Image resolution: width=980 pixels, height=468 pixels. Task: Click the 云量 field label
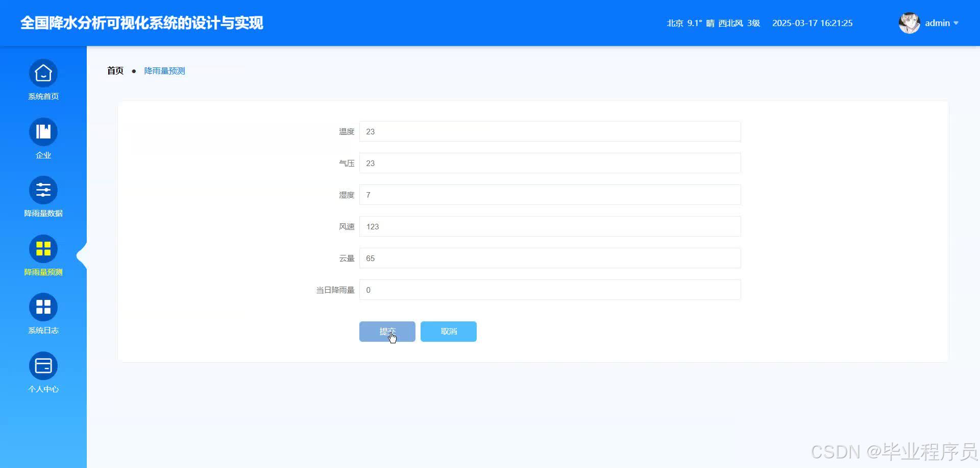pyautogui.click(x=347, y=259)
